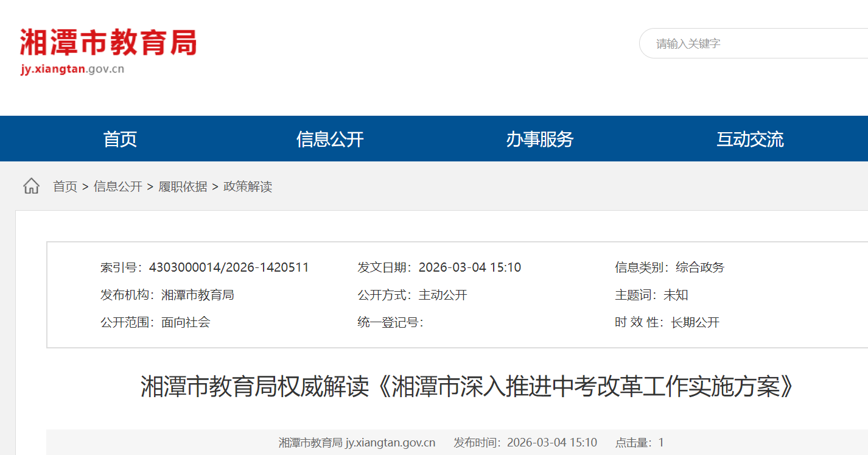Focus the 请输入关键字 search box

[x=755, y=44]
